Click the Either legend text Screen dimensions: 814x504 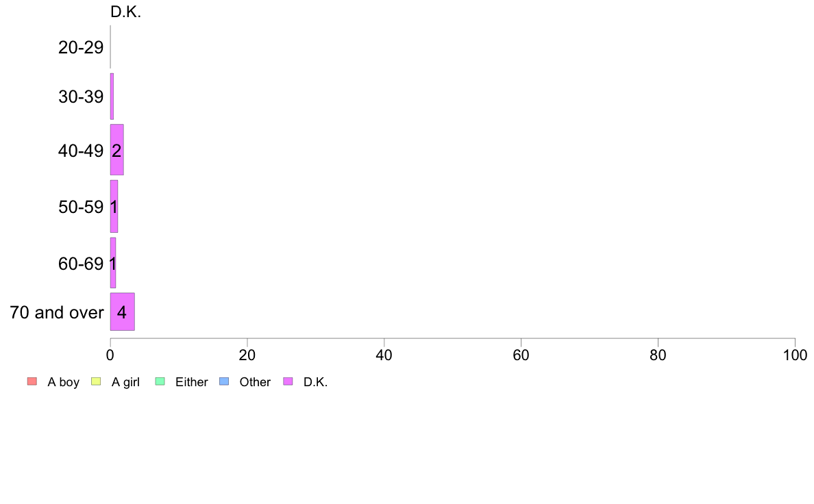[x=192, y=382]
